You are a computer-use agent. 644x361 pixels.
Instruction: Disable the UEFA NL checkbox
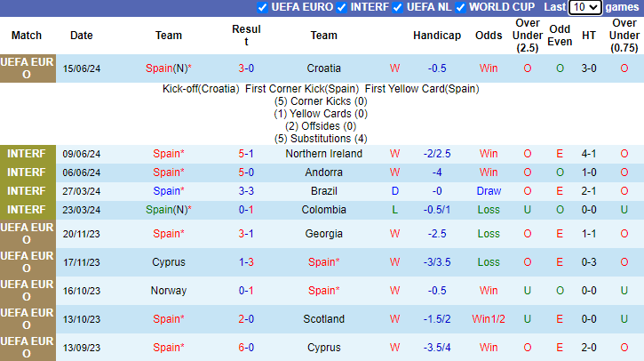click(398, 7)
